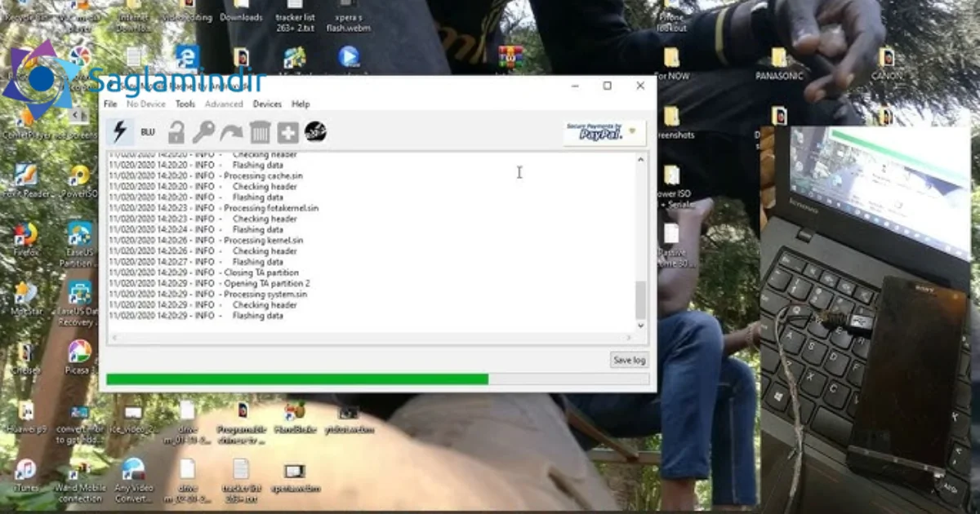Open the Devices menu
980x514 pixels.
coord(267,104)
